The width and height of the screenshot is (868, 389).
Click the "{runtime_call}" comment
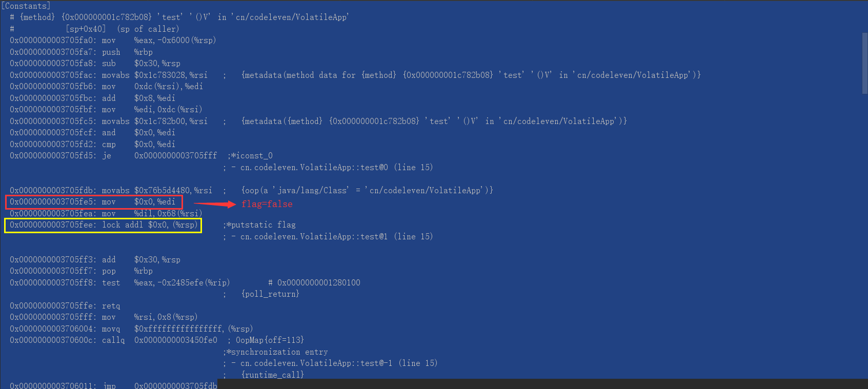tap(272, 375)
